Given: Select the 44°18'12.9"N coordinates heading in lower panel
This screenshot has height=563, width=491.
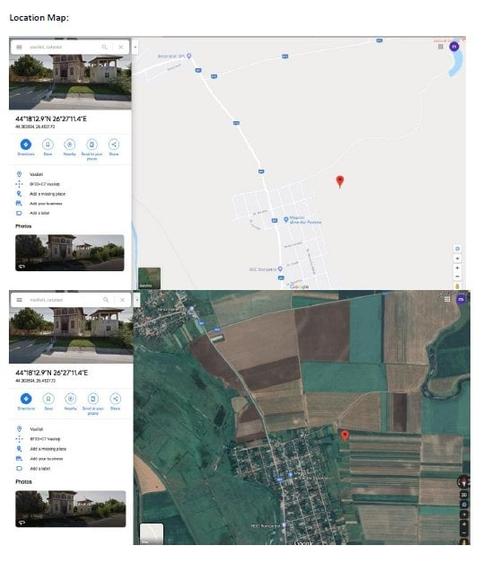Looking at the screenshot, I should point(51,373).
